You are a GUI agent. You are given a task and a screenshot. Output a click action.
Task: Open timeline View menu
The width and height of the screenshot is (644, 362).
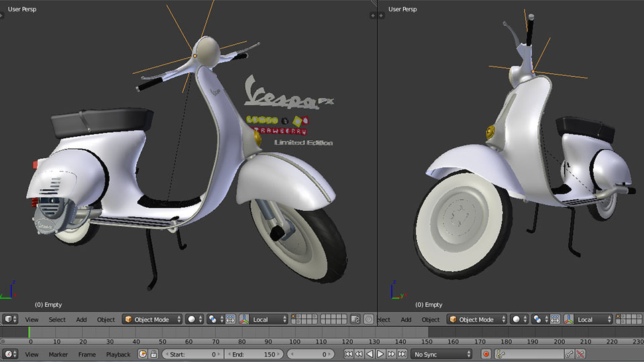tap(32, 355)
